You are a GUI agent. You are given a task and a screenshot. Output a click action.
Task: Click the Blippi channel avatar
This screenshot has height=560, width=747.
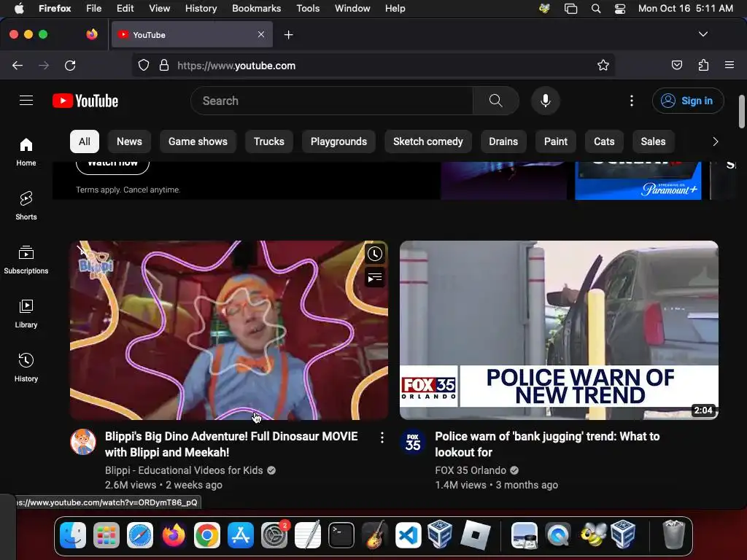coord(83,442)
